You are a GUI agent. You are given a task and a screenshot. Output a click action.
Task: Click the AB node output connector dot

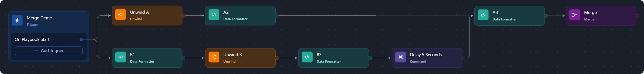[546, 16]
